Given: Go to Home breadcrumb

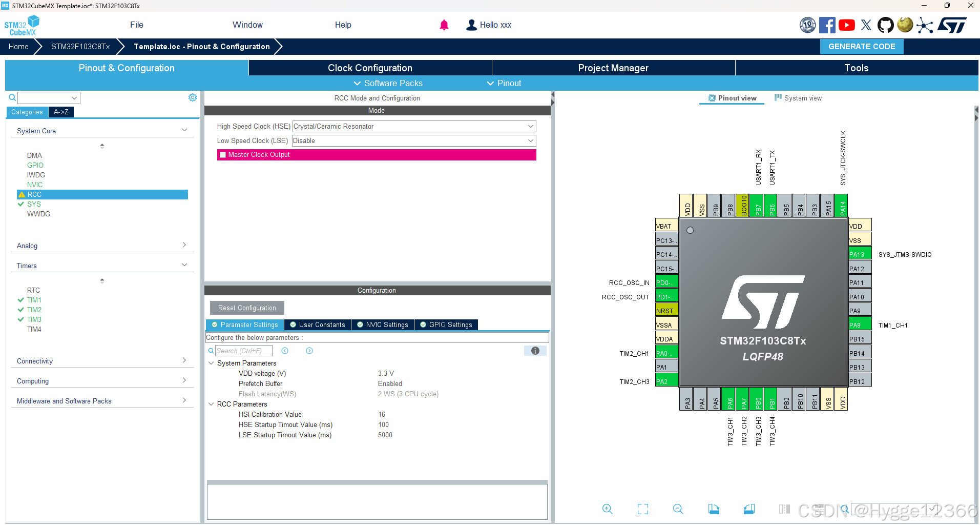Looking at the screenshot, I should pos(18,46).
